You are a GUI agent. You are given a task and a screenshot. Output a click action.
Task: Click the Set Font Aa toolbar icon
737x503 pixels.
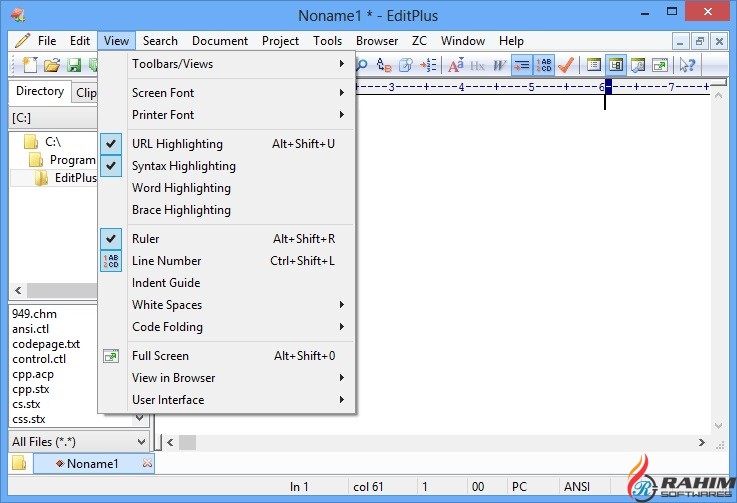(x=456, y=65)
